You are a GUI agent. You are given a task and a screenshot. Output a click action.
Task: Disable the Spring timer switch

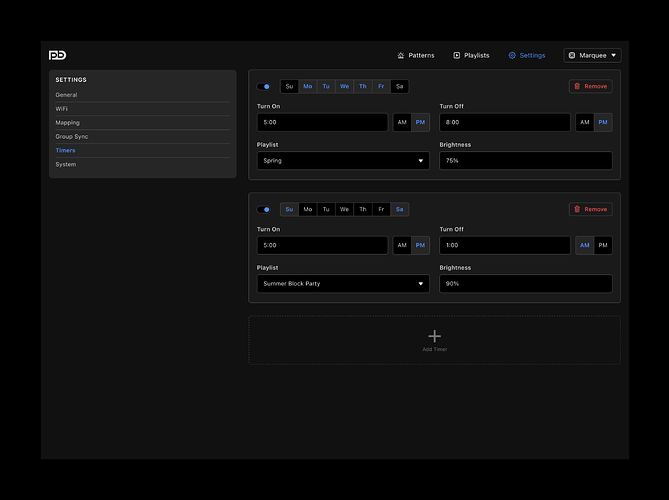(263, 87)
